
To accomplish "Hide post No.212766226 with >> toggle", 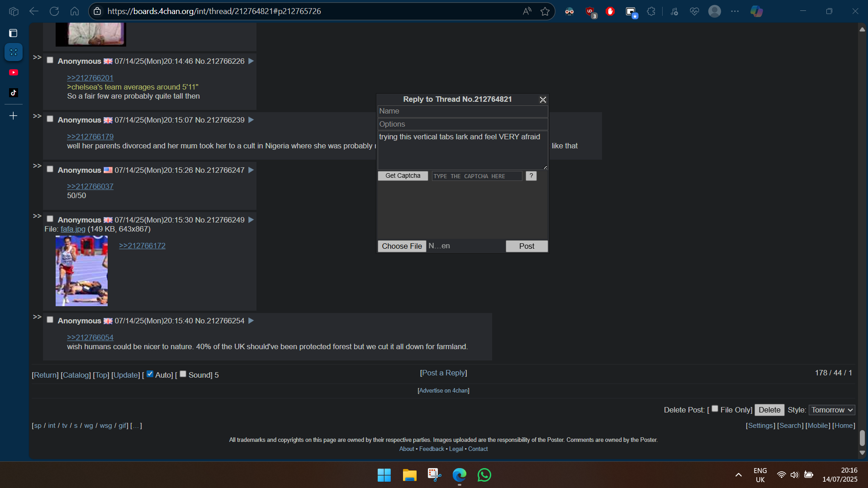I will click(x=37, y=57).
